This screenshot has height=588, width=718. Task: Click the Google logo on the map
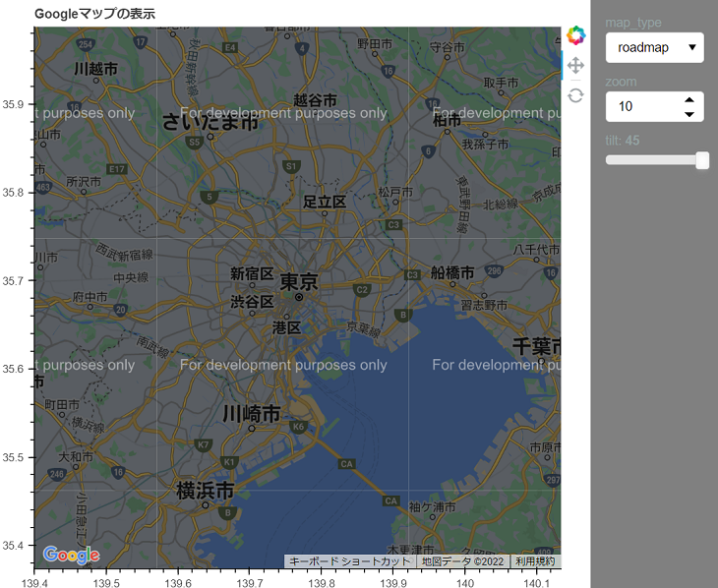[72, 555]
